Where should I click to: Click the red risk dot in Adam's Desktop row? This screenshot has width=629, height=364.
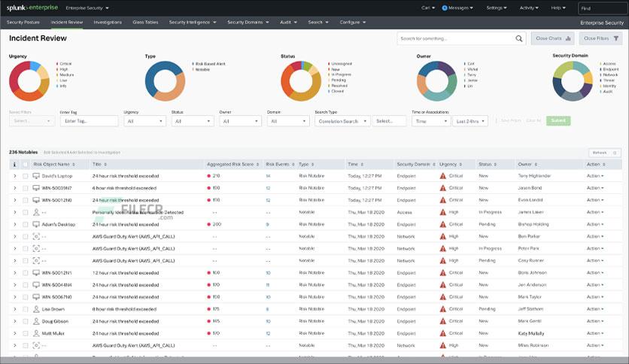point(208,225)
